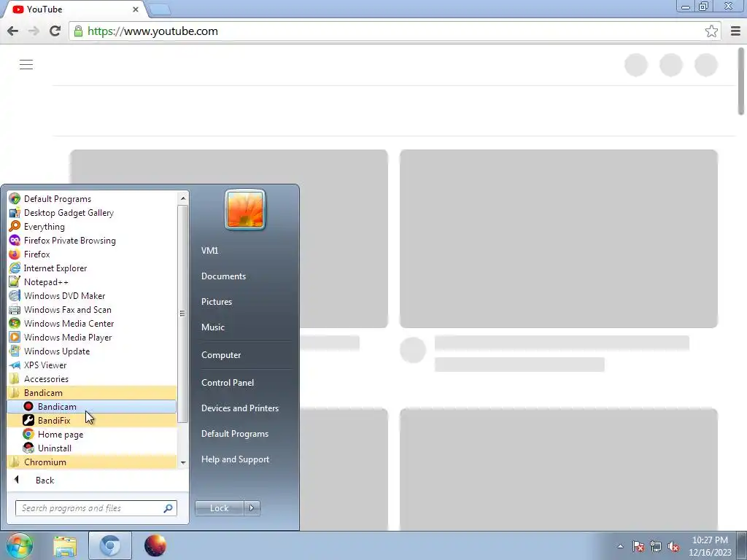Switch to Chromium taskbar button
The height and width of the screenshot is (560, 747).
[x=110, y=545]
